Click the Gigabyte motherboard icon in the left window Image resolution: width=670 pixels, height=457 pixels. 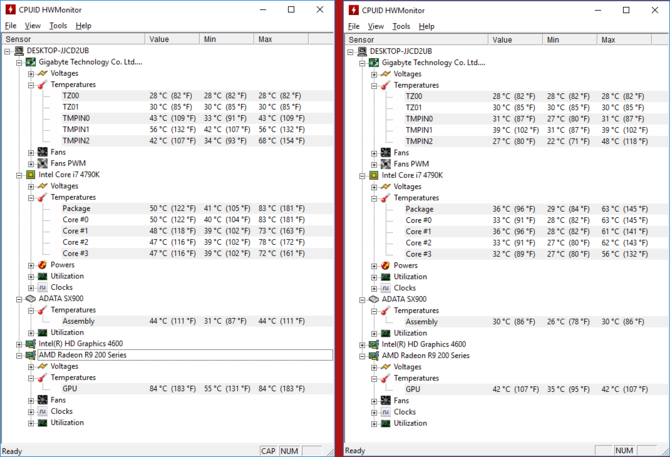(31, 62)
